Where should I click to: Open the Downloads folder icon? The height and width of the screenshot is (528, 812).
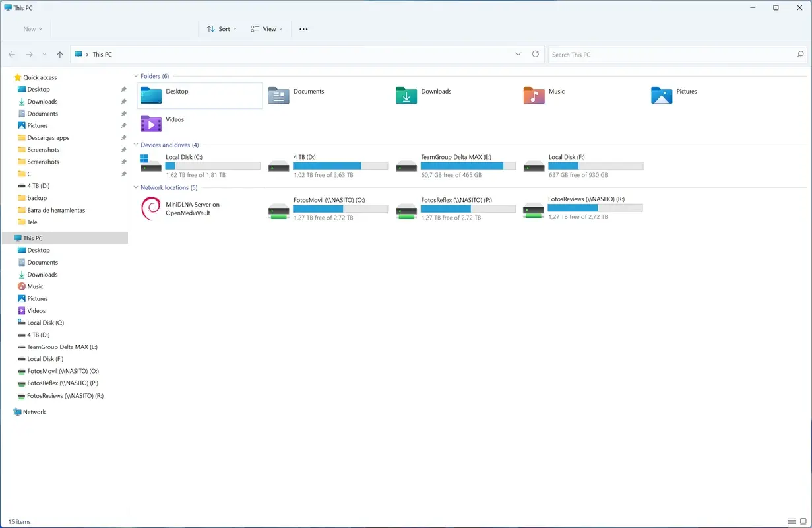pos(405,95)
